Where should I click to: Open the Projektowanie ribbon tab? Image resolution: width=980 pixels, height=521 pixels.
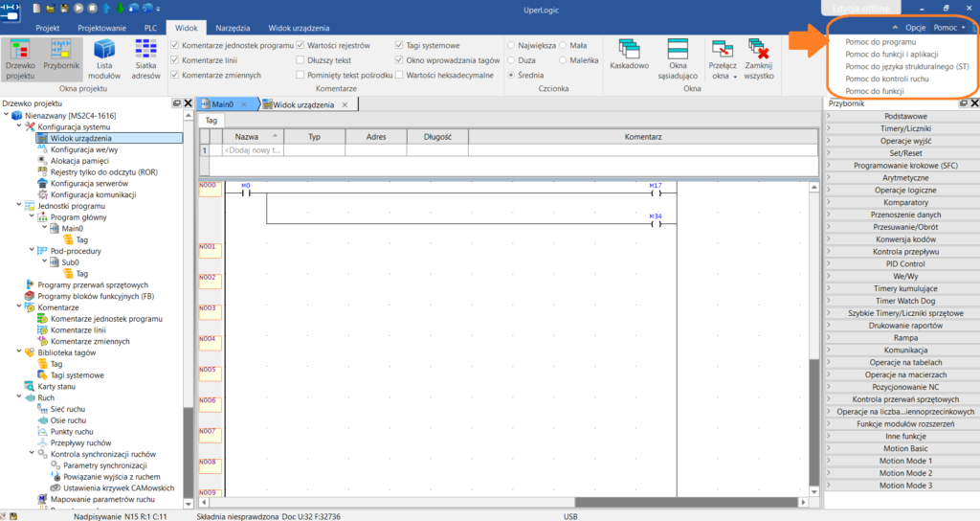tap(101, 28)
